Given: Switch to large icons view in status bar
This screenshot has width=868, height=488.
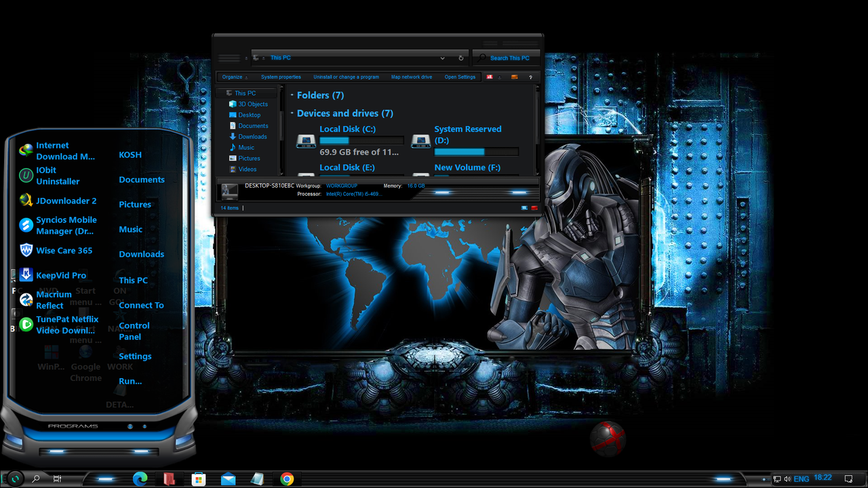Looking at the screenshot, I should pos(534,208).
